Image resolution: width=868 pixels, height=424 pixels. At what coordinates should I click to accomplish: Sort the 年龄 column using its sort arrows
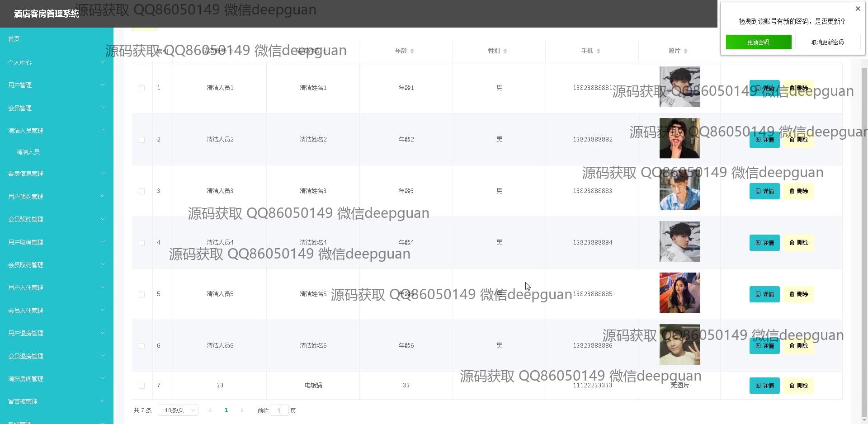[412, 51]
